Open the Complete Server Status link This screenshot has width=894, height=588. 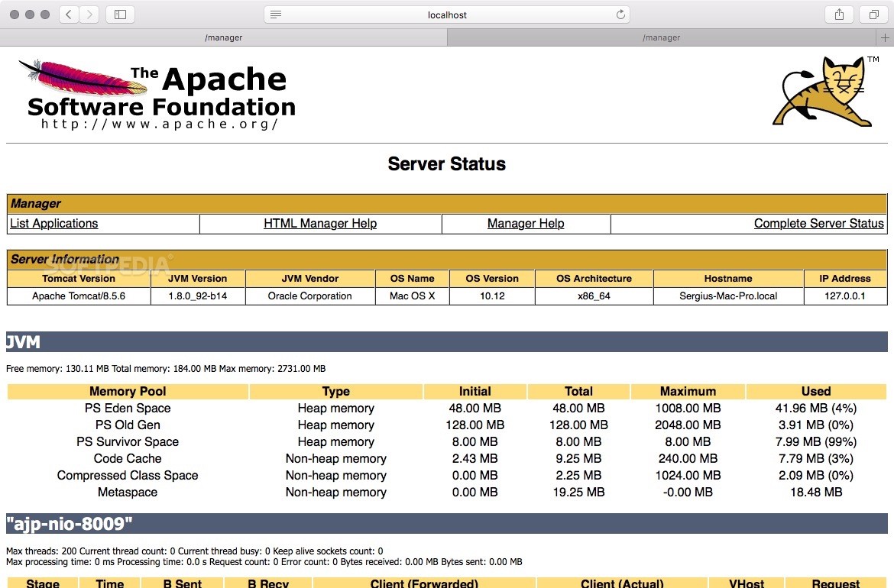click(819, 223)
